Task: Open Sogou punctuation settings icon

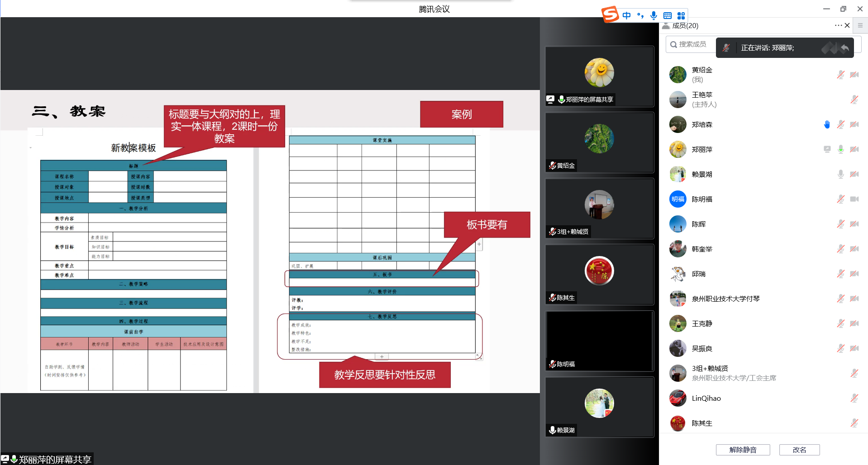Action: [x=639, y=15]
